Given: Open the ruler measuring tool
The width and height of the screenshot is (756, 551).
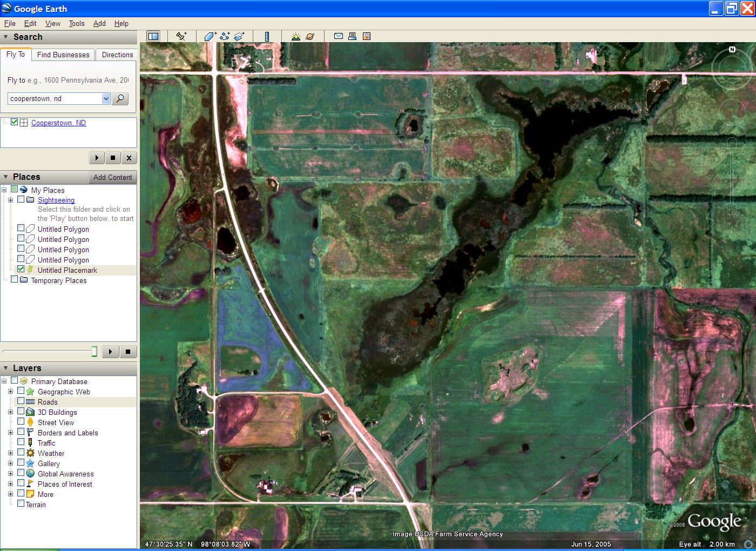Looking at the screenshot, I should [x=267, y=36].
